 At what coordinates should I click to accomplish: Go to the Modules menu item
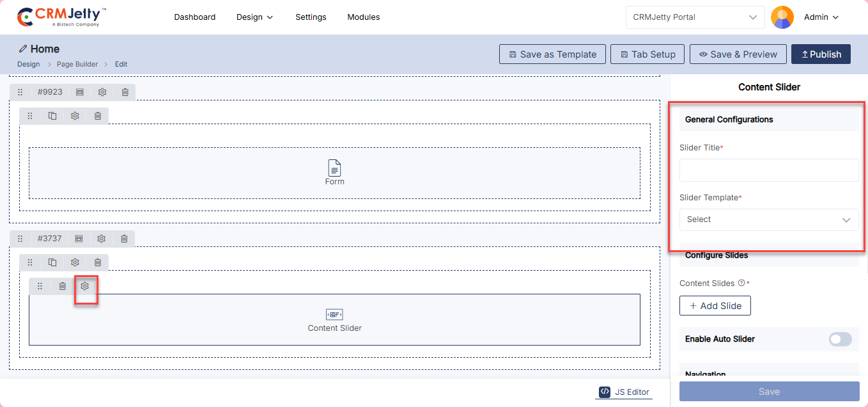(x=363, y=17)
